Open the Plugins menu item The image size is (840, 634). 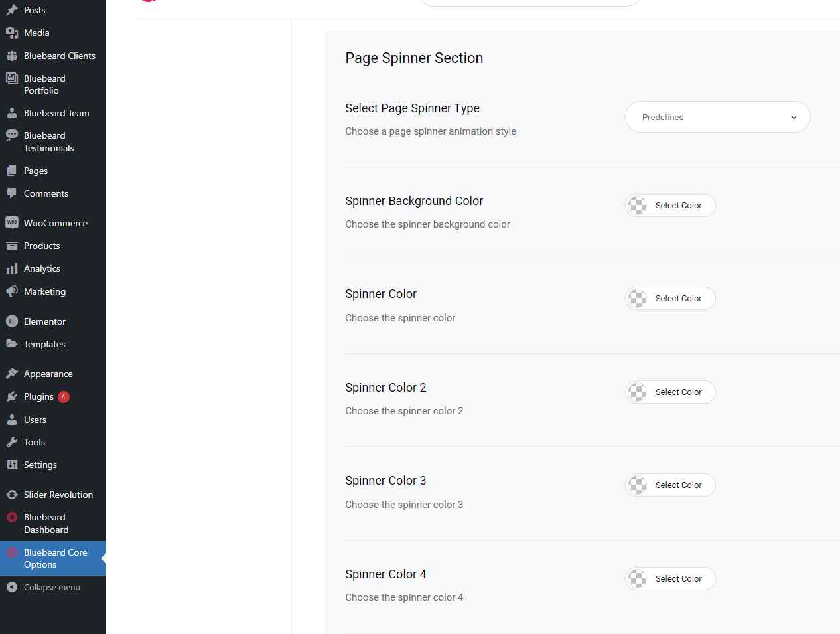tap(53, 396)
